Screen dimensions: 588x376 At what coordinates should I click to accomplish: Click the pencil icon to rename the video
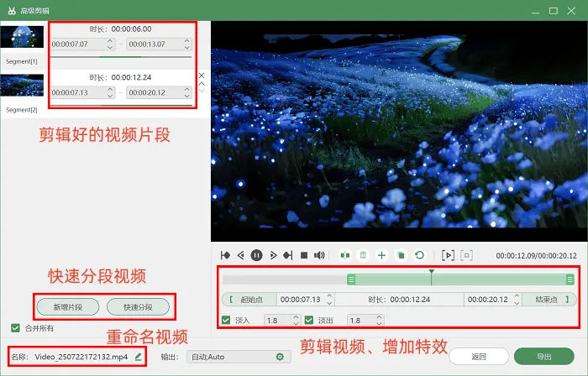[138, 357]
